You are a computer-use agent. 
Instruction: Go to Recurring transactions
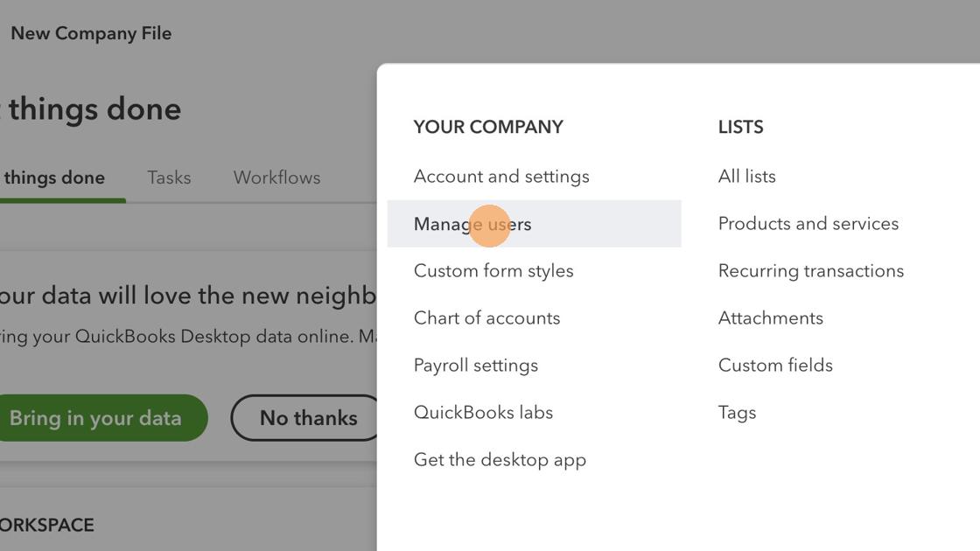pos(810,271)
